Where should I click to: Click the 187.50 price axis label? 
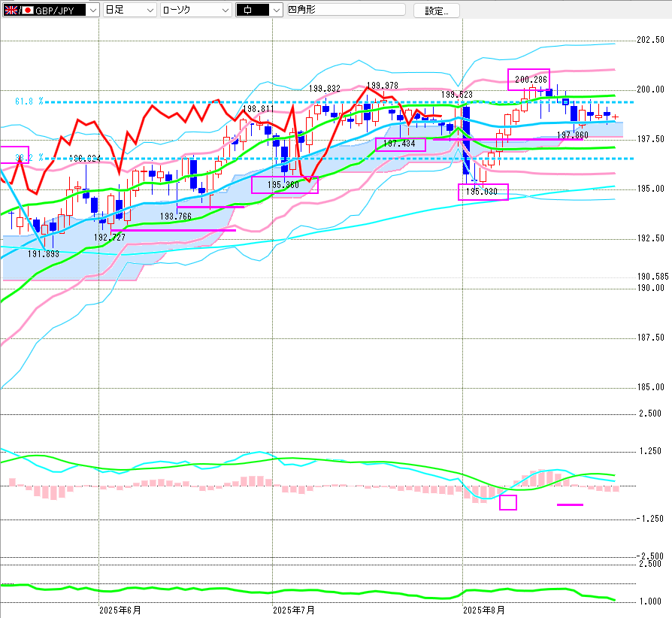[x=650, y=338]
